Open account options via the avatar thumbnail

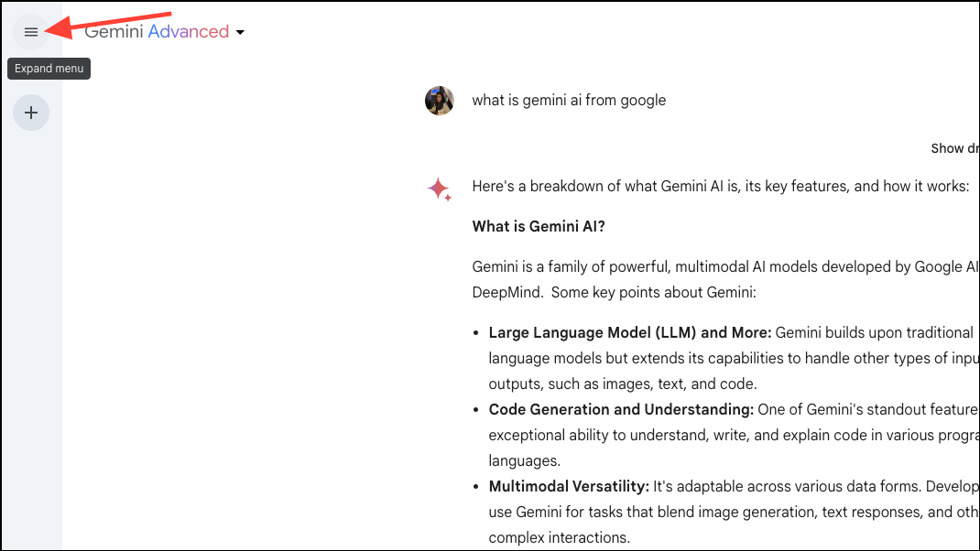(440, 101)
